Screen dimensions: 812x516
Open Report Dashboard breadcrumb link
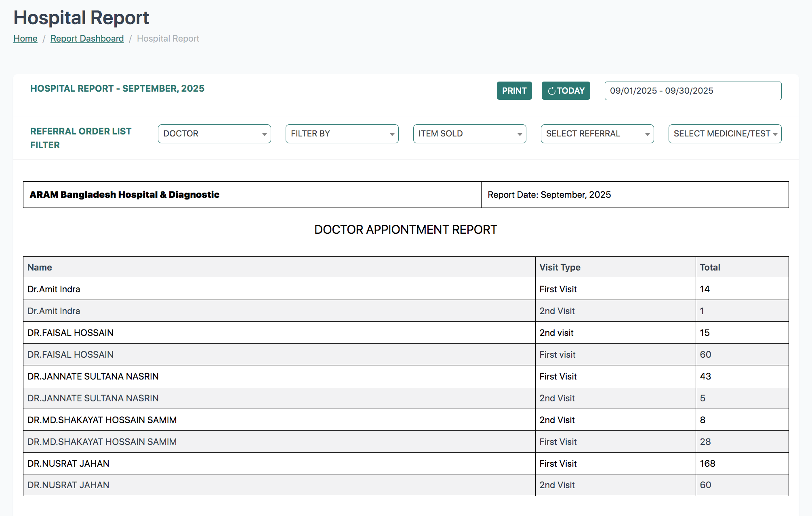click(87, 38)
